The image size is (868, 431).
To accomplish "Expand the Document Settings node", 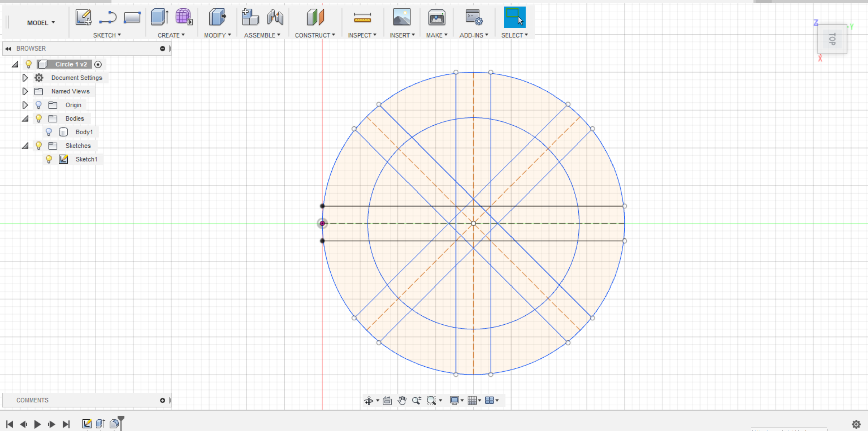I will (25, 78).
